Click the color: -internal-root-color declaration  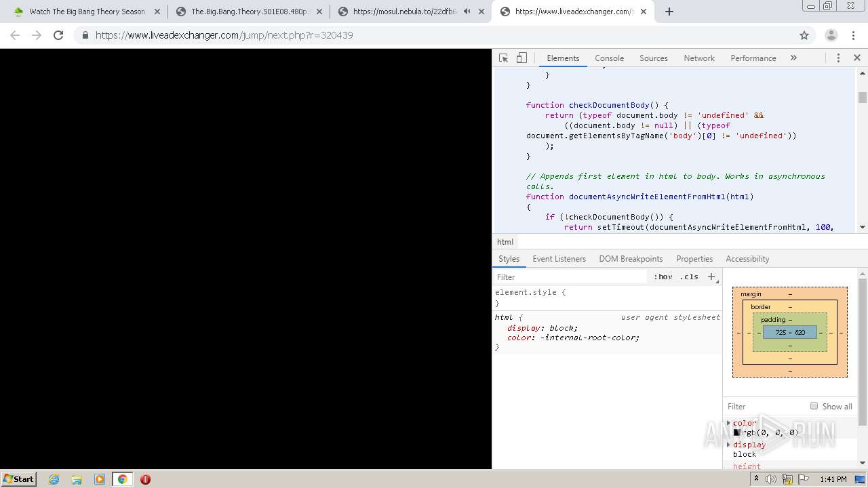pyautogui.click(x=573, y=338)
